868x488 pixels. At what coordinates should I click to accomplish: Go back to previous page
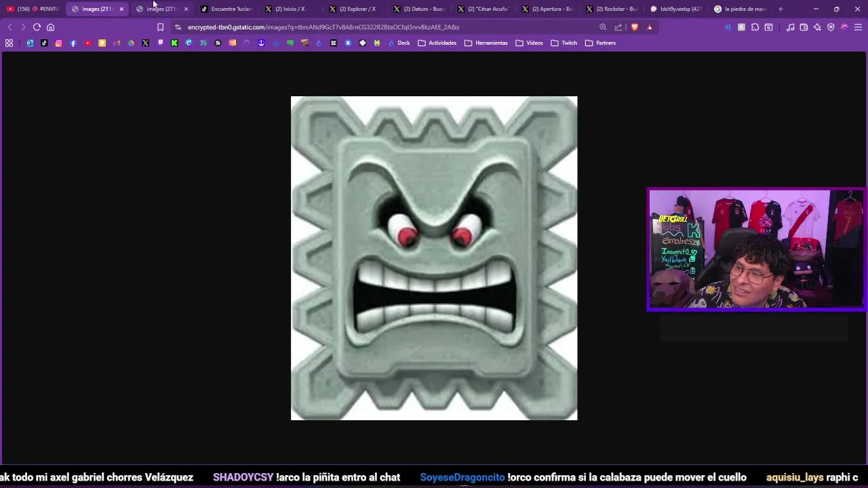[9, 27]
